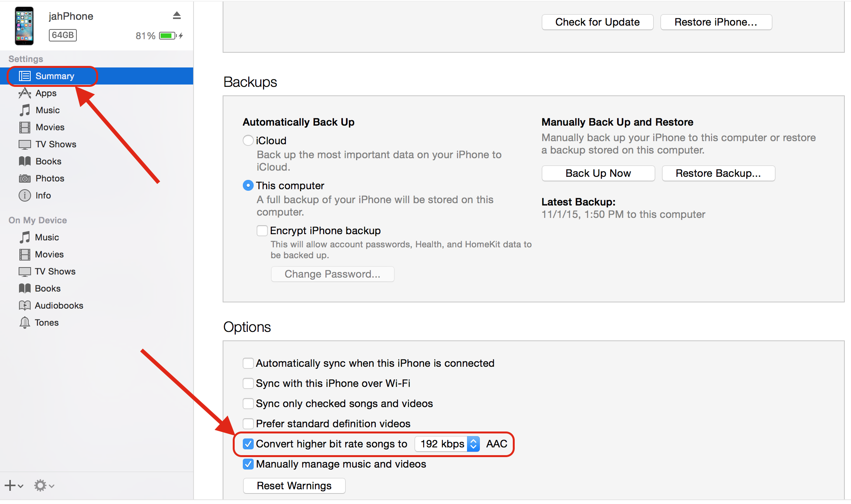Toggle Sync with this iPhone over Wi-Fi
The image size is (851, 504).
tap(248, 383)
